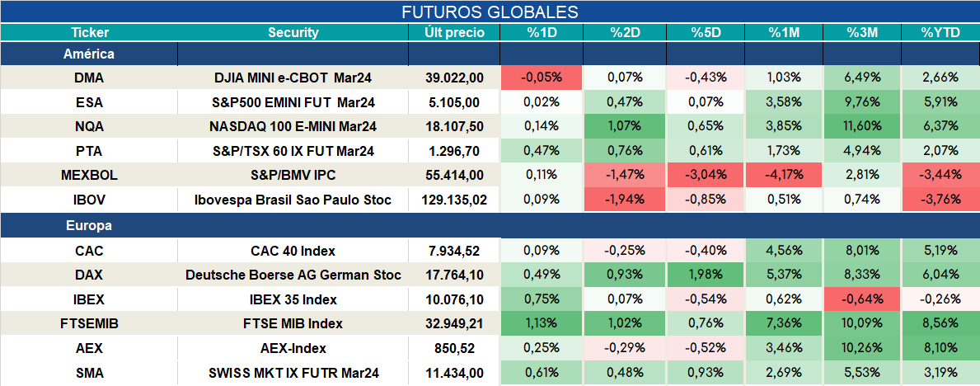Viewport: 980px width, 386px height.
Task: Select the red -0,64% IBEX 3M cell
Action: pyautogui.click(x=862, y=299)
